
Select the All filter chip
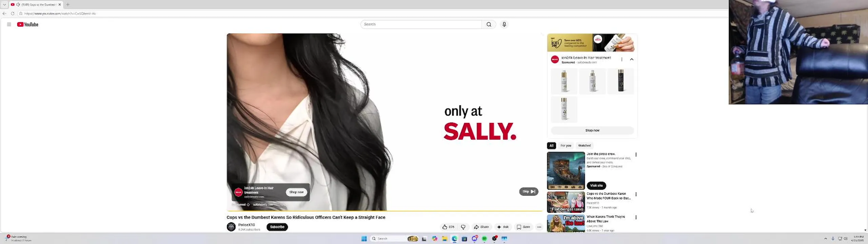(551, 145)
